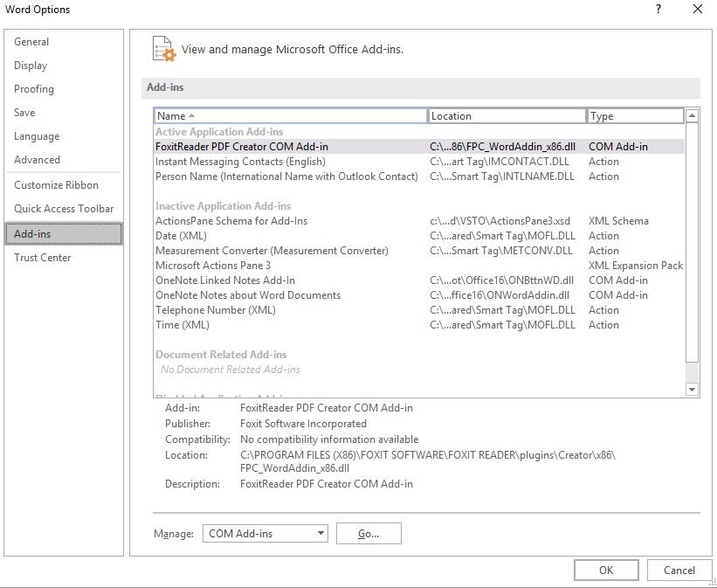The height and width of the screenshot is (588, 717).
Task: Click the Go button to manage add-ins
Action: pyautogui.click(x=368, y=533)
